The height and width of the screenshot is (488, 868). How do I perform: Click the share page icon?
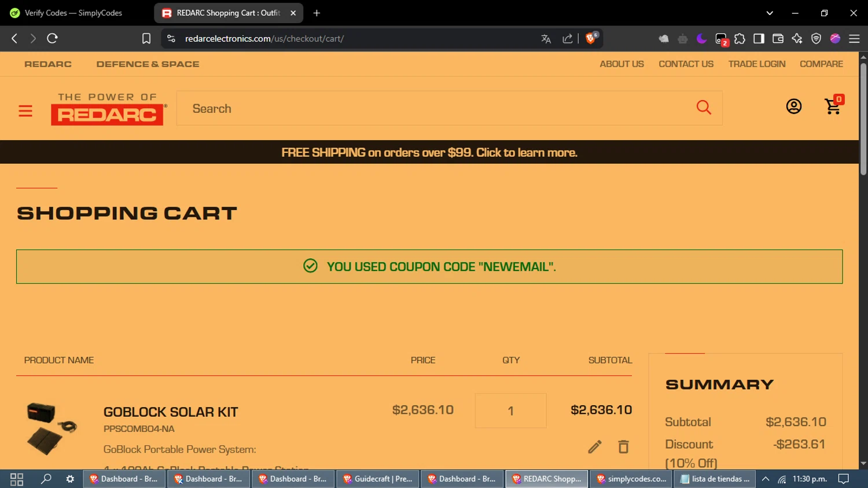click(567, 39)
